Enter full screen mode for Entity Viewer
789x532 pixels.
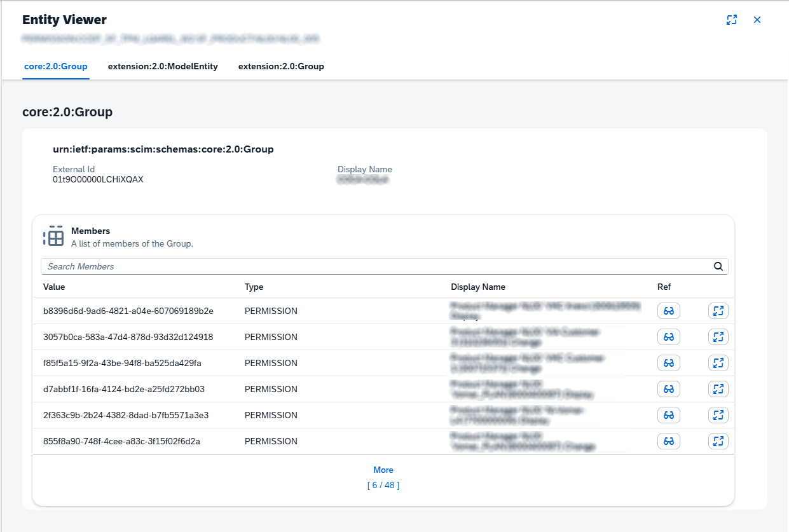732,20
